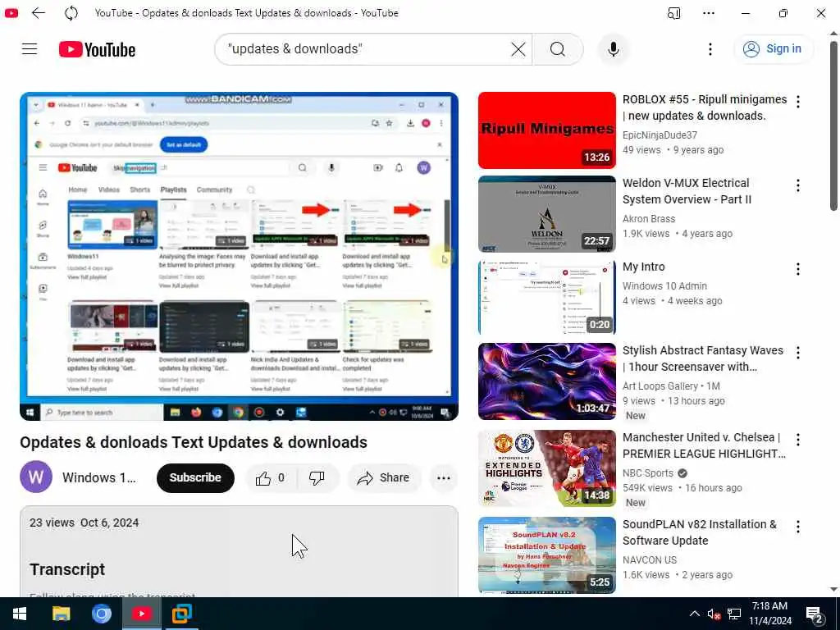The image size is (840, 630).
Task: Open options for Manchester United v. Chelsea
Action: (x=798, y=440)
